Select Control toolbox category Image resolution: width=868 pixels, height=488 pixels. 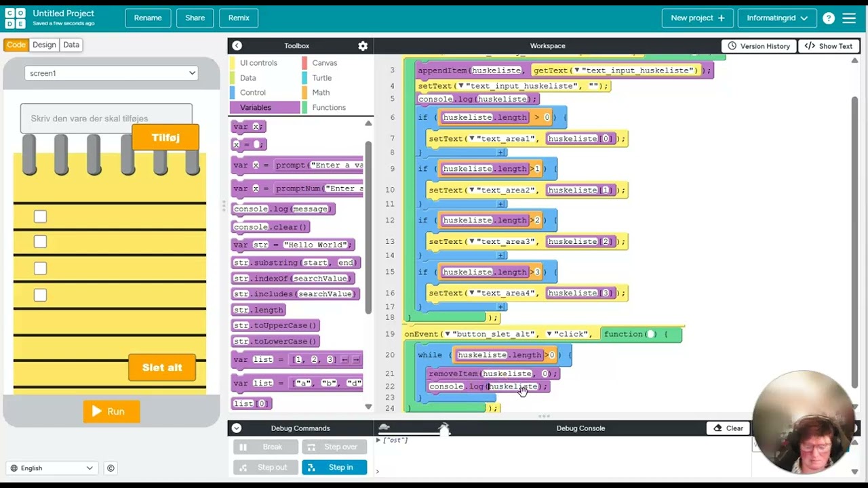[x=265, y=93]
